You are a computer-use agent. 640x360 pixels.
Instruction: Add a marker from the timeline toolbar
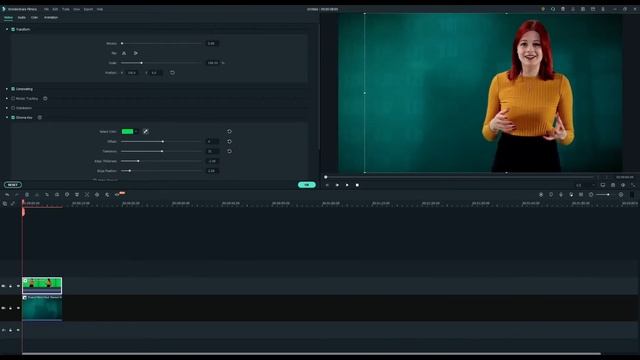[551, 195]
